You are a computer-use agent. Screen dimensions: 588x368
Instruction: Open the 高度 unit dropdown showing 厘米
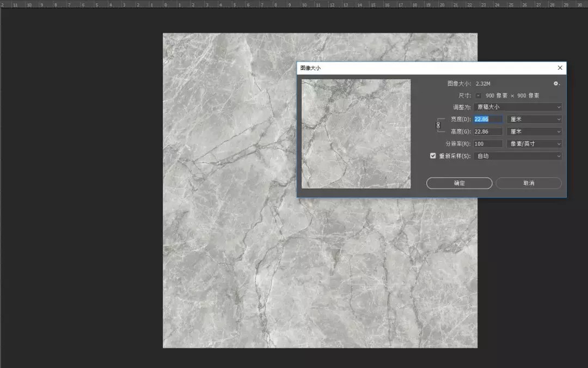pos(534,131)
